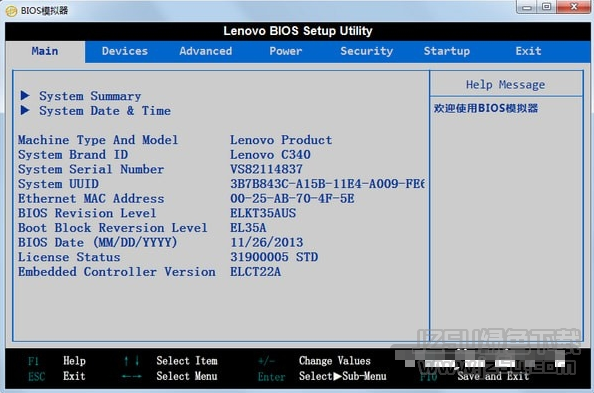Click the Help Message header
594x393 pixels.
pos(505,85)
